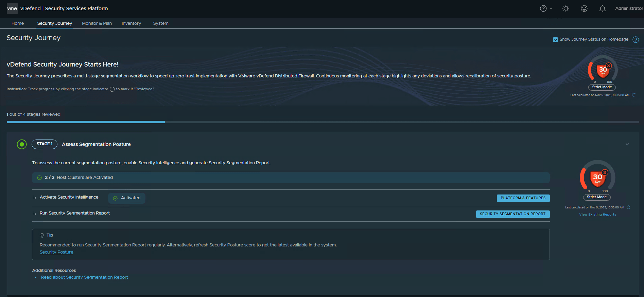
Task: Expand the help menu dropdown arrow
Action: tap(551, 8)
